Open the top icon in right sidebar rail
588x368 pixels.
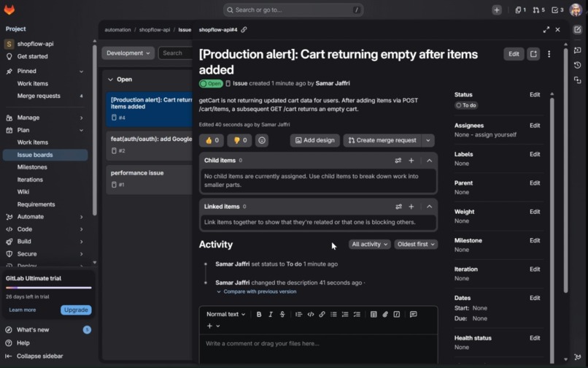point(578,30)
